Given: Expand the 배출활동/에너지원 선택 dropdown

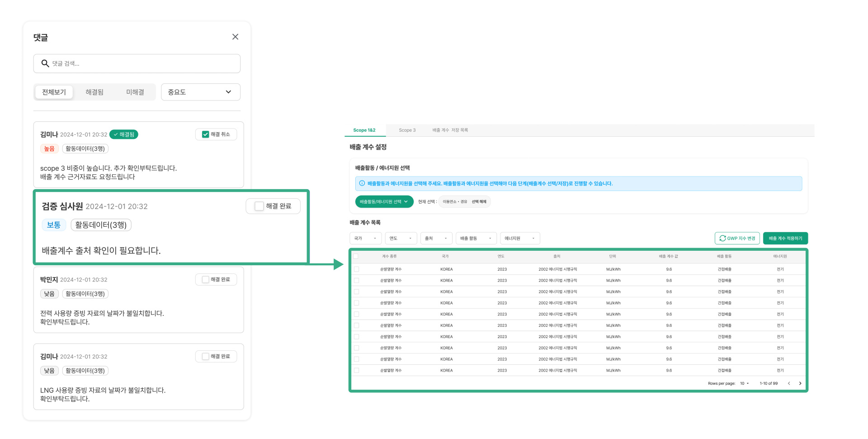Looking at the screenshot, I should pyautogui.click(x=384, y=201).
